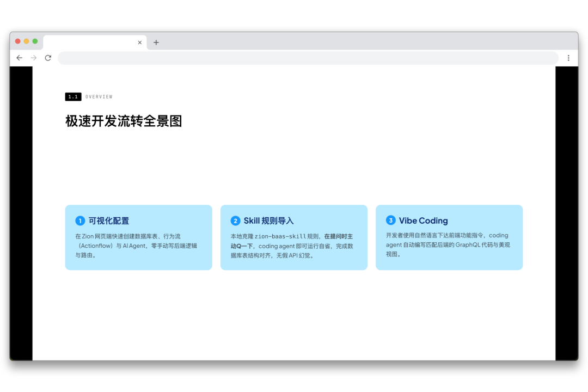
Task: Click the 可视化配置 card title
Action: pyautogui.click(x=109, y=220)
